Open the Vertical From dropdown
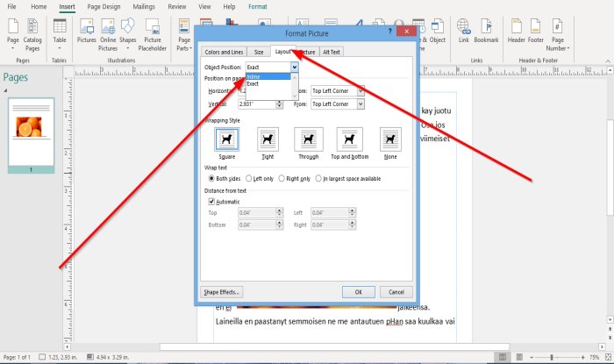The height and width of the screenshot is (364, 614). tap(361, 104)
